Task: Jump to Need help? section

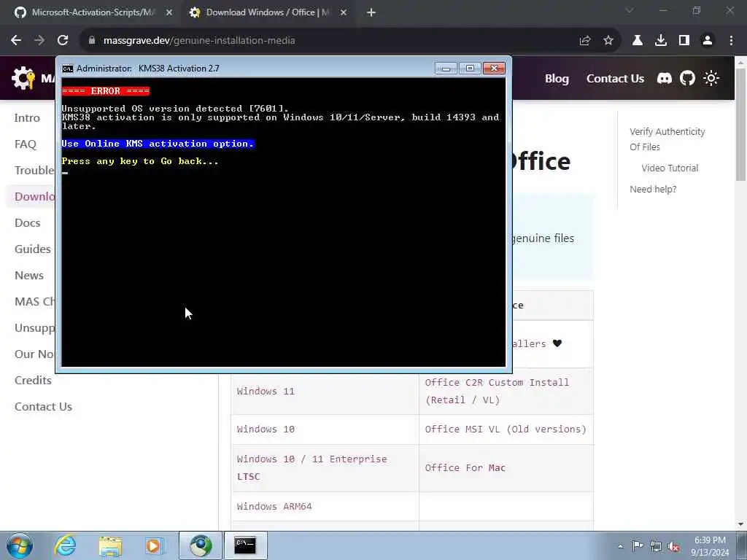Action: [x=653, y=190]
